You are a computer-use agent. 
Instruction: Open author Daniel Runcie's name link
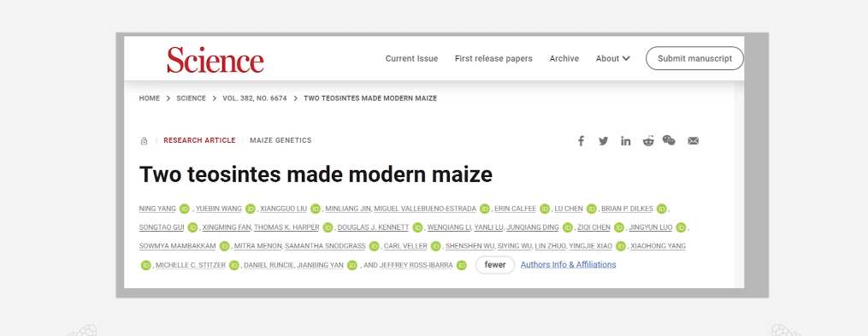[x=268, y=265]
